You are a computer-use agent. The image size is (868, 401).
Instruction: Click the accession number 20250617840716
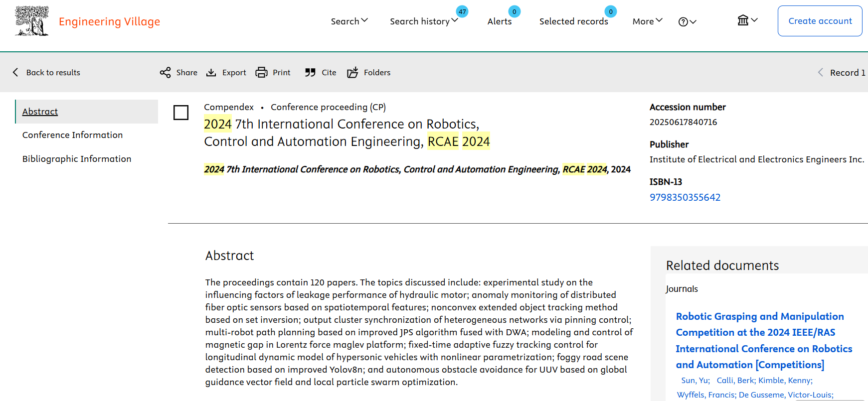coord(683,122)
